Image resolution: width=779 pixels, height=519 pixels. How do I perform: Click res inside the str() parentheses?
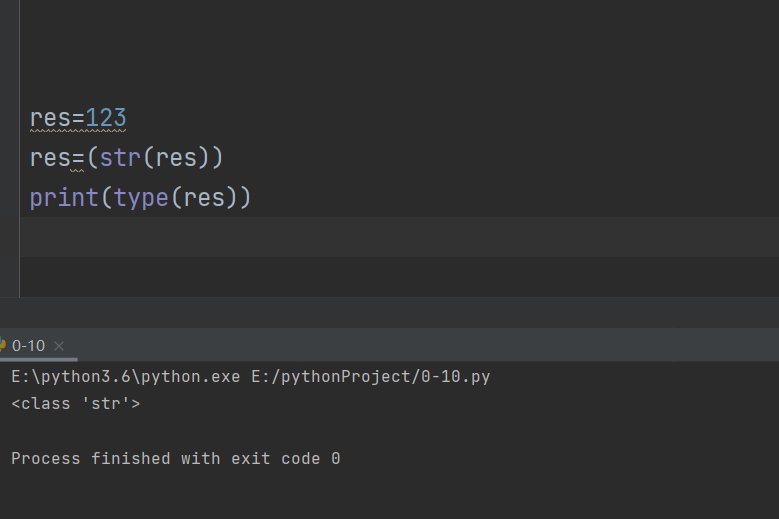coord(176,158)
